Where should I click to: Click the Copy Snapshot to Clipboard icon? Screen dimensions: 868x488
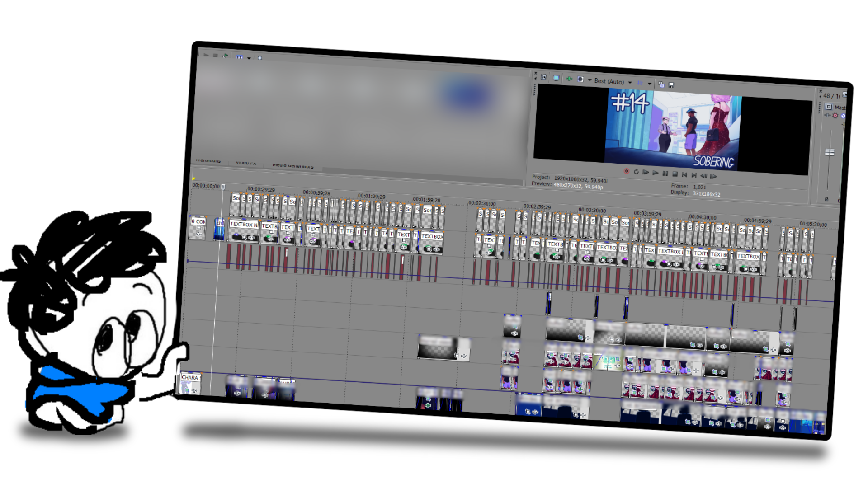tap(661, 84)
